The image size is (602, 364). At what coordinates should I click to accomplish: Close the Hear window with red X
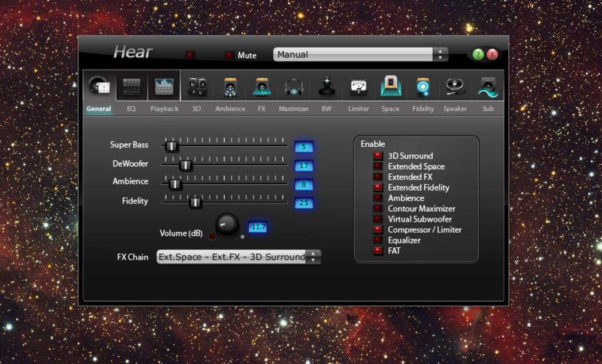pyautogui.click(x=492, y=55)
